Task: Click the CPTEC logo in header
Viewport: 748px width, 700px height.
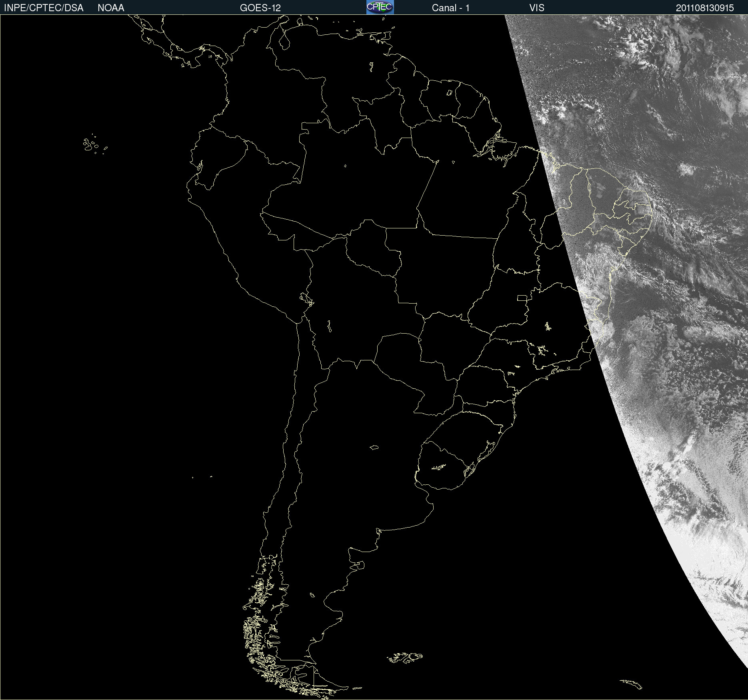Action: tap(380, 7)
